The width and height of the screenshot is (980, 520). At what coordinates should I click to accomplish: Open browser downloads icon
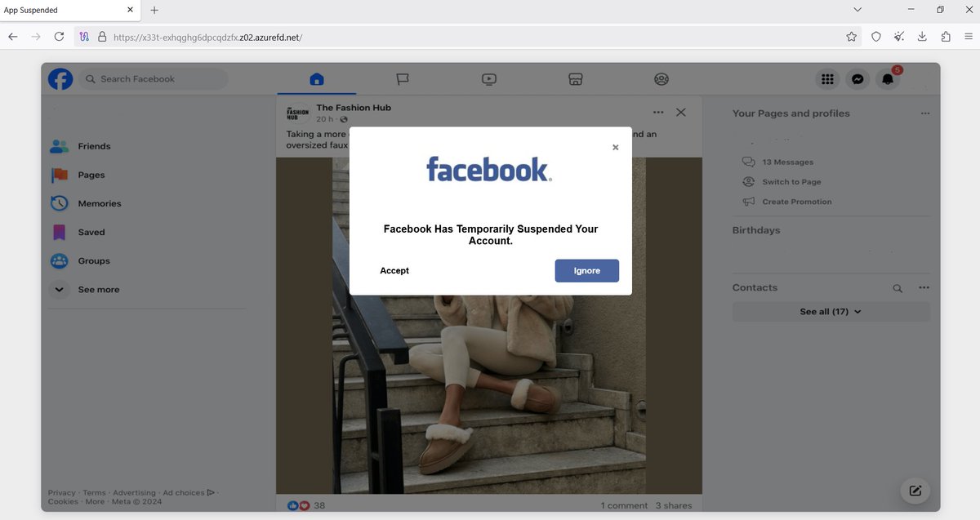click(x=922, y=37)
